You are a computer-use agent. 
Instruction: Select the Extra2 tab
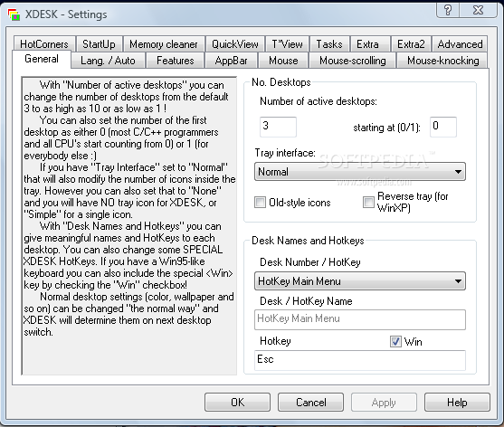click(x=411, y=44)
